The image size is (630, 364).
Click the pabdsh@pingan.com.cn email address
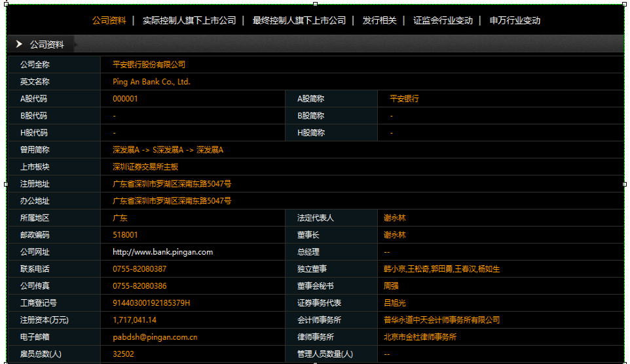155,337
